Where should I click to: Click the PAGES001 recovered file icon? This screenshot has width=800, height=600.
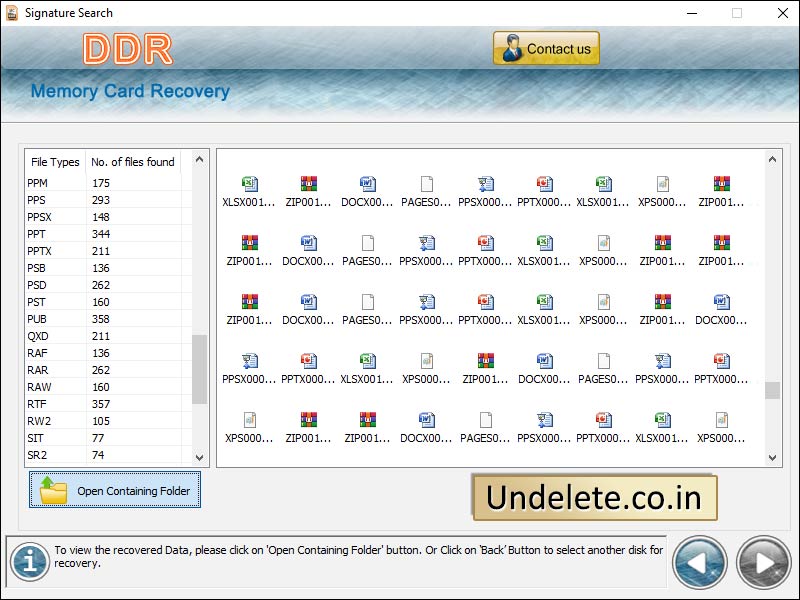(x=426, y=182)
